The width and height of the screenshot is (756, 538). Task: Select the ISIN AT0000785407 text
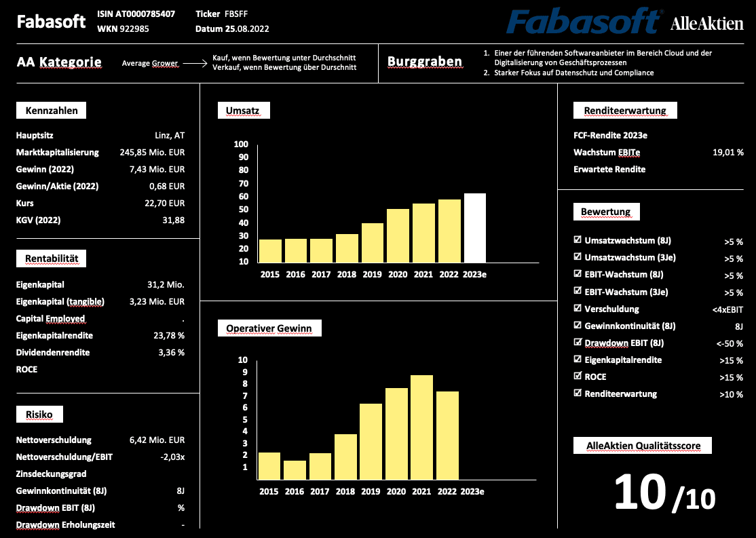click(136, 14)
